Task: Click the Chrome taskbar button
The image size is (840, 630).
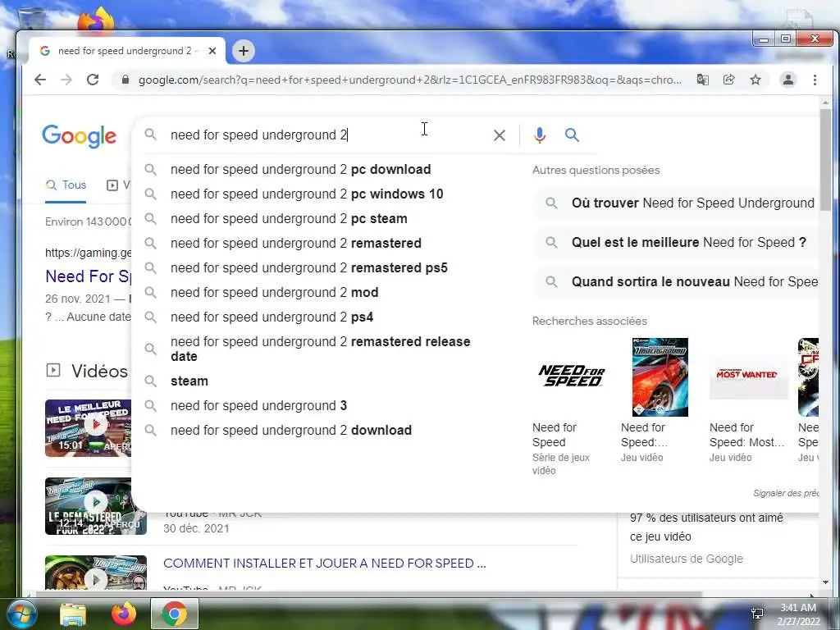Action: 175,614
